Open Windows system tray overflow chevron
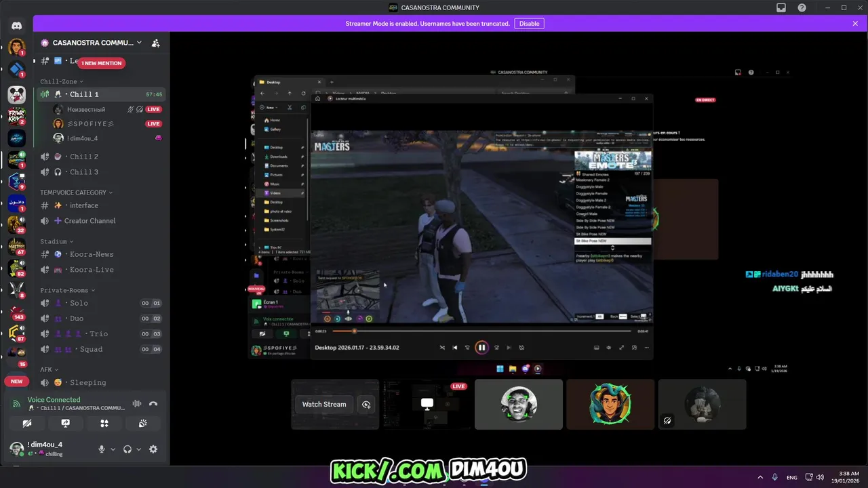Screen dimensions: 868x488 [x=759, y=477]
